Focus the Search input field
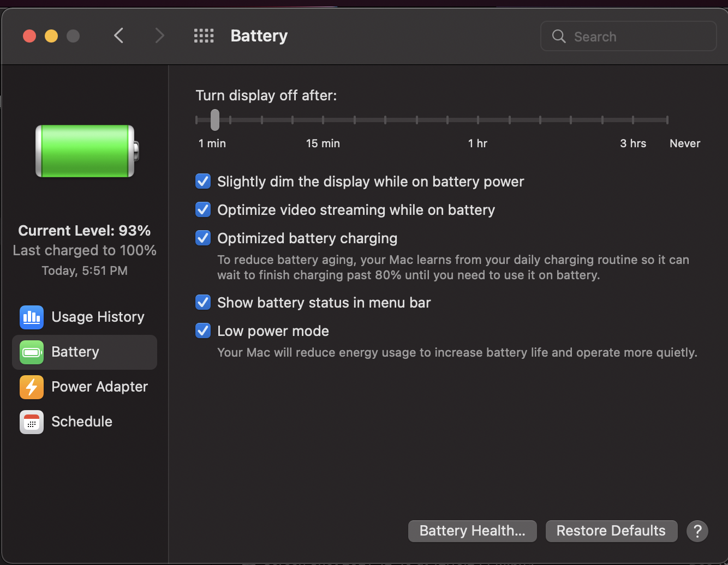The width and height of the screenshot is (728, 565). point(628,36)
